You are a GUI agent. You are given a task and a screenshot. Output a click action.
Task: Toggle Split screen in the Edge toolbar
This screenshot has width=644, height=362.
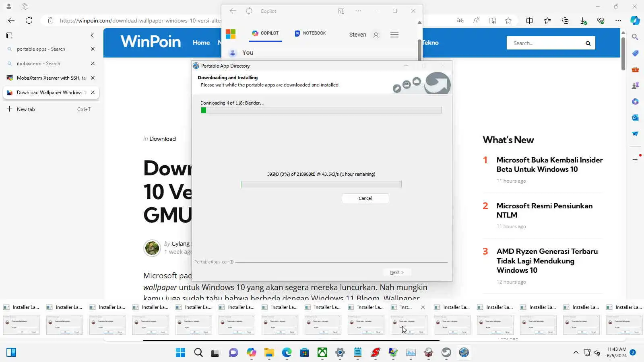pos(530,21)
